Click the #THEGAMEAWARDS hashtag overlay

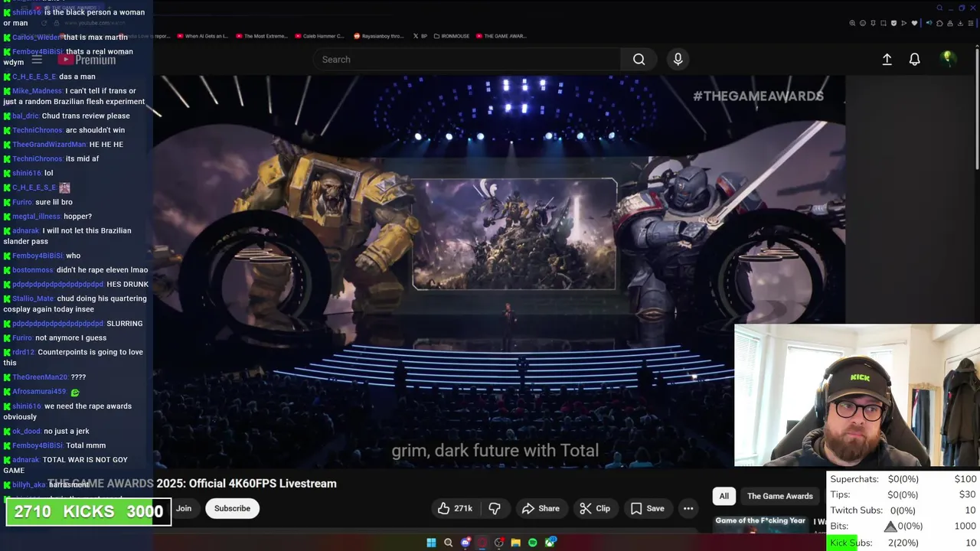point(758,96)
